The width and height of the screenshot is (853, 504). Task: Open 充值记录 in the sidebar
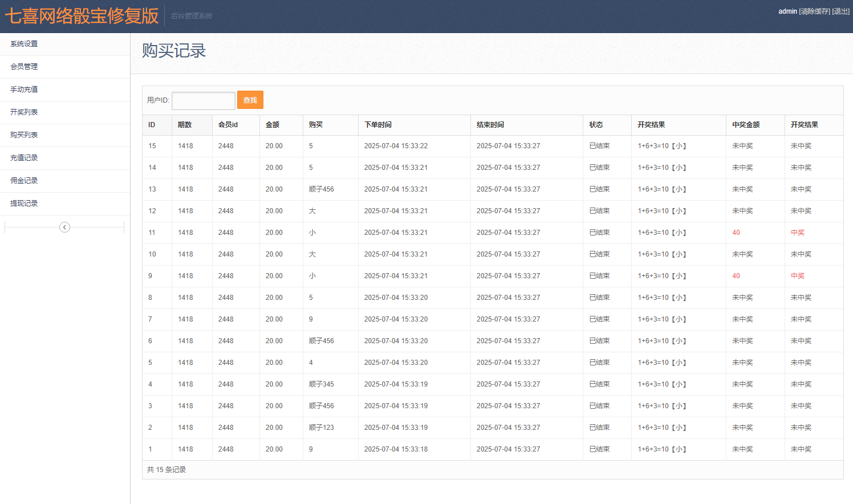click(24, 158)
